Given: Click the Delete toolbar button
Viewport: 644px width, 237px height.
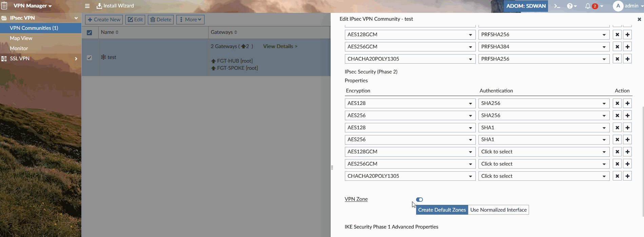Looking at the screenshot, I should tap(161, 20).
